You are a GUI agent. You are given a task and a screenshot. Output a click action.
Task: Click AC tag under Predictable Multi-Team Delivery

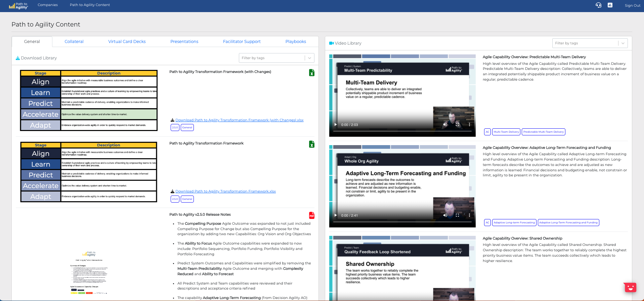click(x=487, y=132)
